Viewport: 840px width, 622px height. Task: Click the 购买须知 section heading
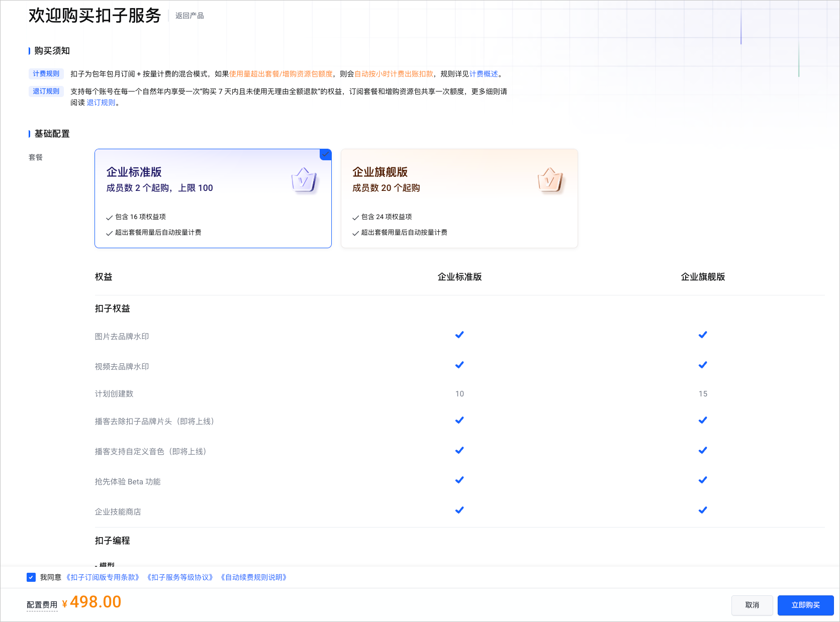pyautogui.click(x=52, y=51)
